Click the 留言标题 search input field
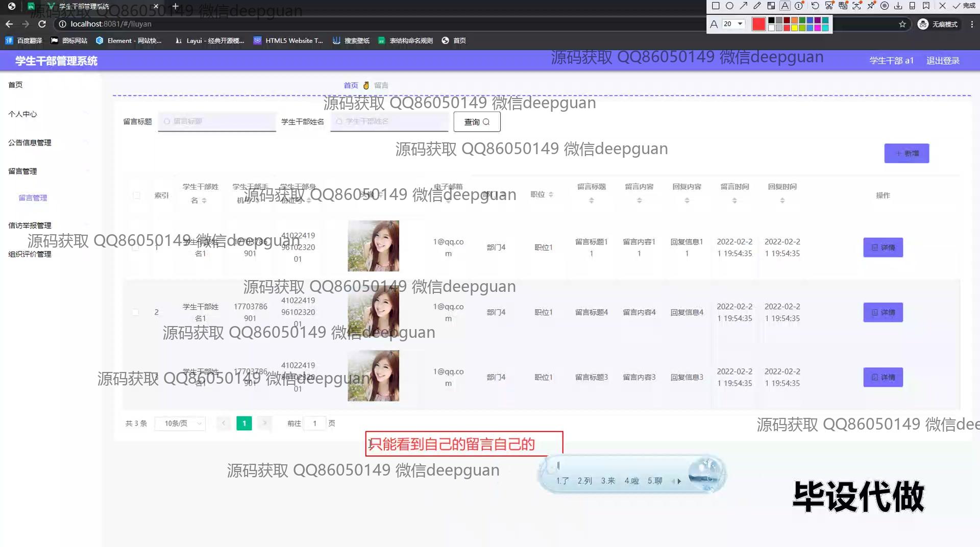Viewport: 980px width, 547px height. pyautogui.click(x=217, y=121)
